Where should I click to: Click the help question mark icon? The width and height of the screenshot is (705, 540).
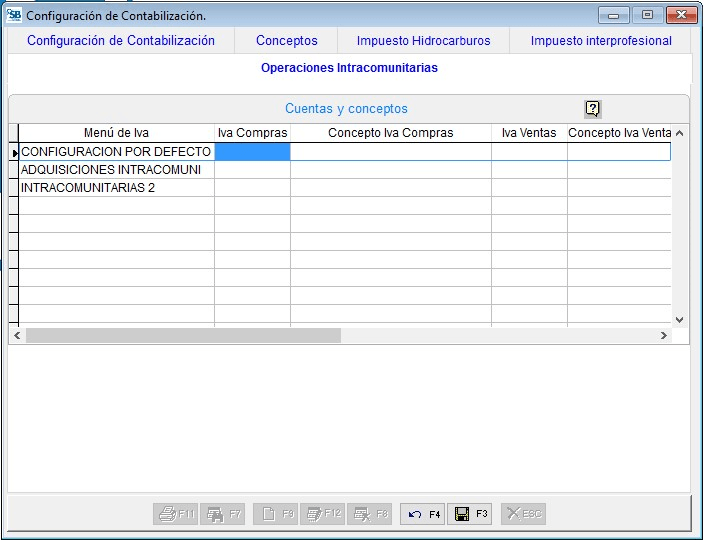pos(593,108)
